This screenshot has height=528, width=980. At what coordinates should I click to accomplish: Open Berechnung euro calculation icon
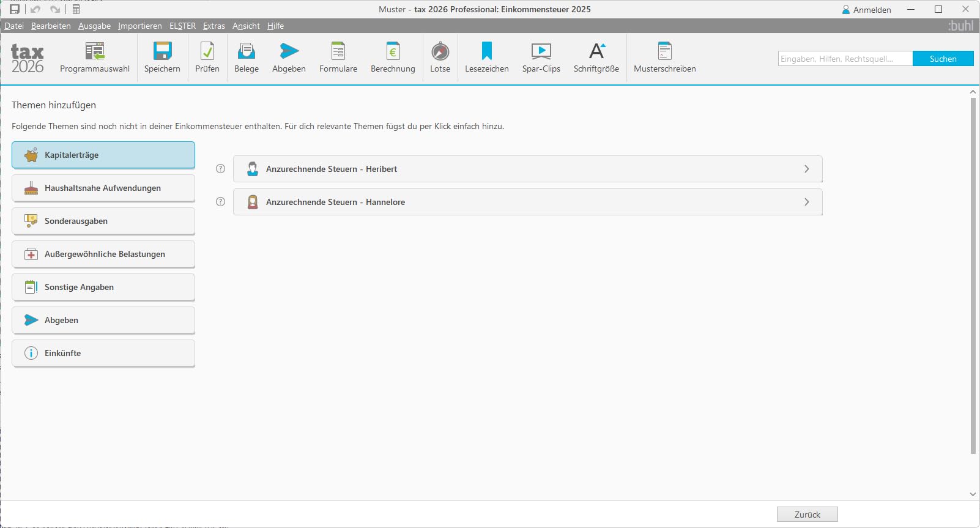[393, 51]
